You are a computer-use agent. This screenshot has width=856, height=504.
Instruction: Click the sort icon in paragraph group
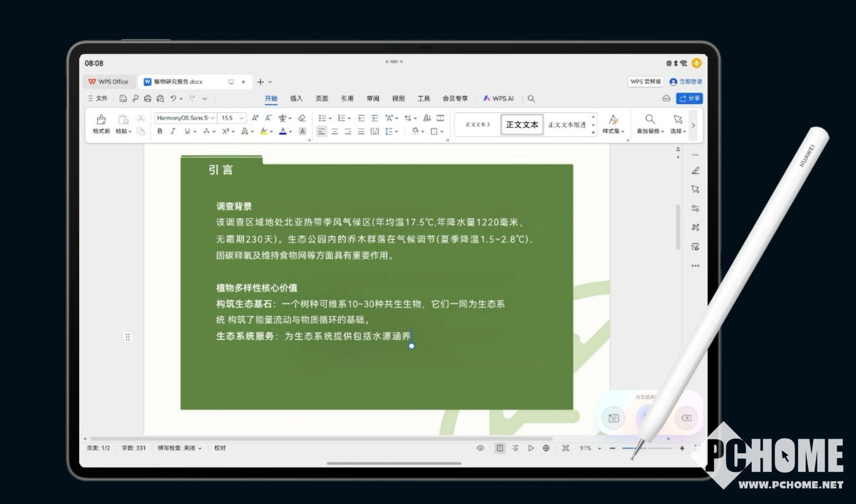pos(427,118)
